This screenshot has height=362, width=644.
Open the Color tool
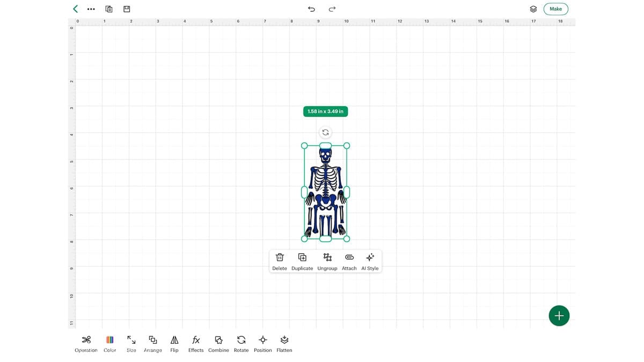(x=110, y=344)
